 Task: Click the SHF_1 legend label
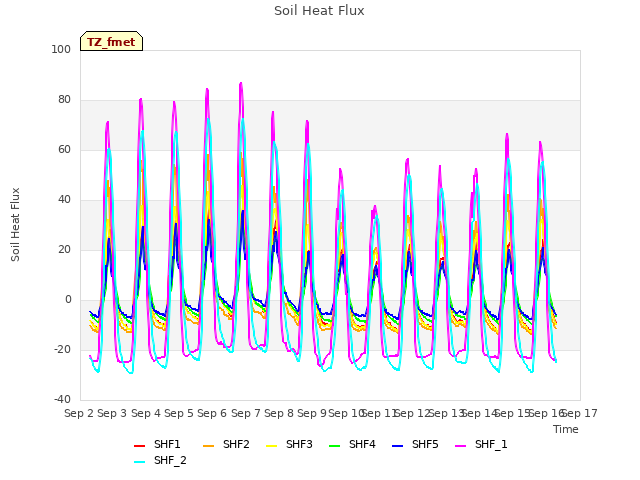point(491,444)
